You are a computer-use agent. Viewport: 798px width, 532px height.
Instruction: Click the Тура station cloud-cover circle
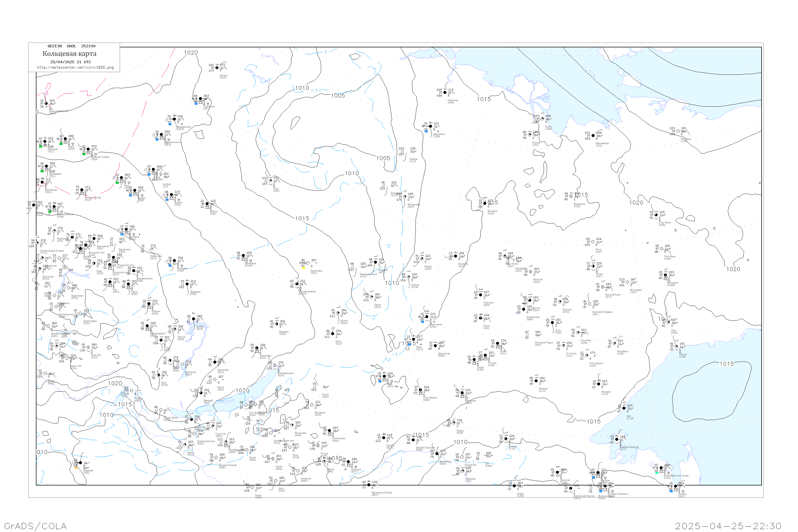[271, 181]
